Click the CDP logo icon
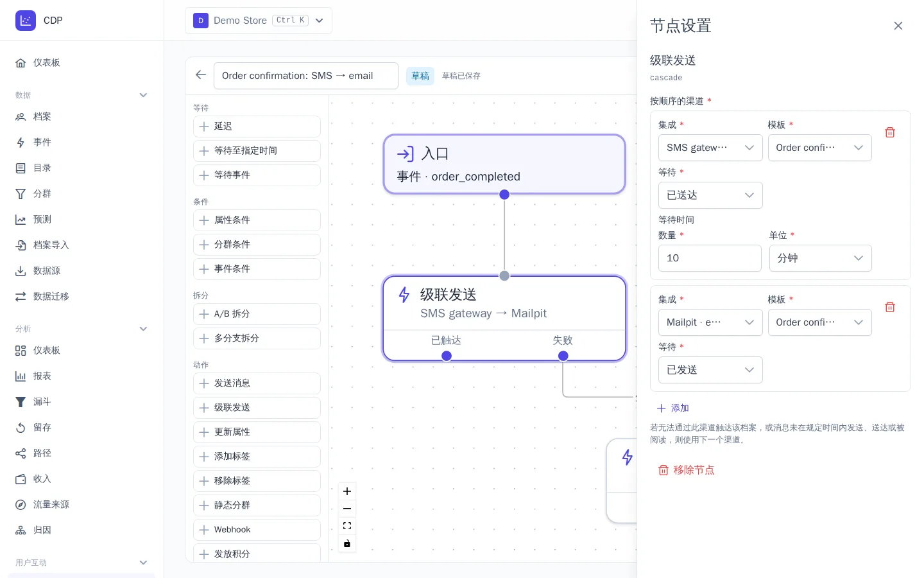 [26, 21]
